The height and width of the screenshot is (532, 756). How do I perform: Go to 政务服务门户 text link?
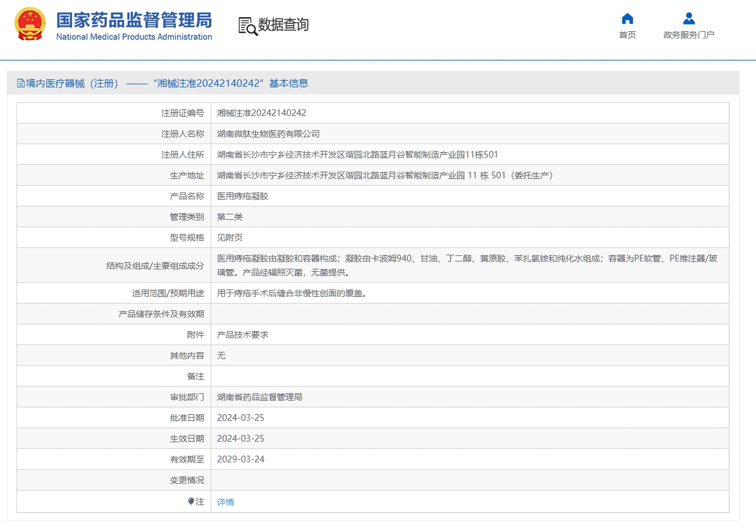(x=688, y=35)
